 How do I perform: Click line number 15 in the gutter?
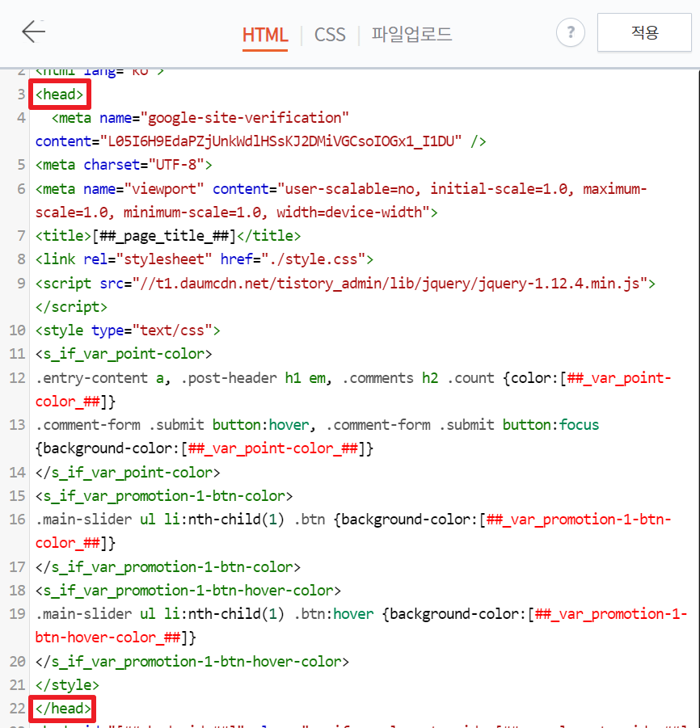17,496
